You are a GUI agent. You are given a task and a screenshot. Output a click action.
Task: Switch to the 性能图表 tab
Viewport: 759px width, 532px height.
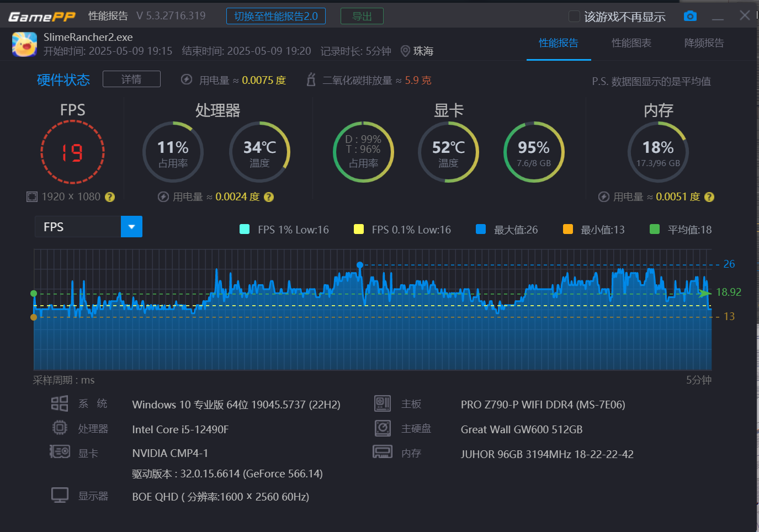(631, 43)
